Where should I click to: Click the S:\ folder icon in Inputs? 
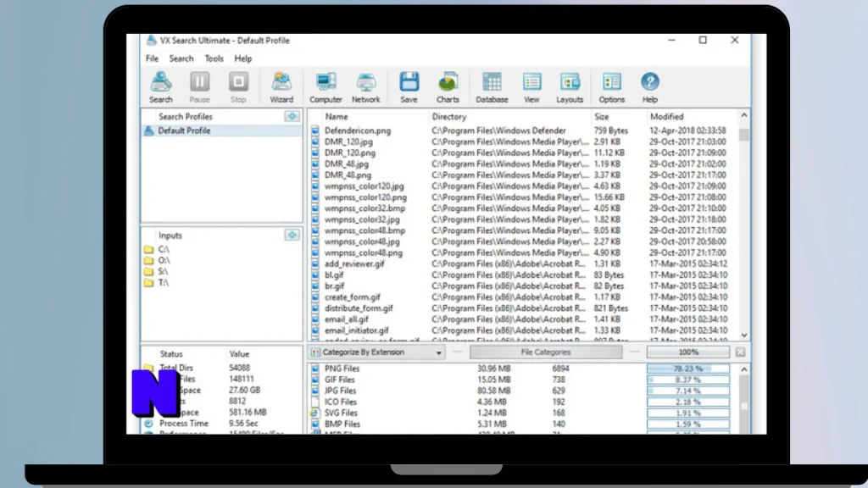(x=148, y=272)
